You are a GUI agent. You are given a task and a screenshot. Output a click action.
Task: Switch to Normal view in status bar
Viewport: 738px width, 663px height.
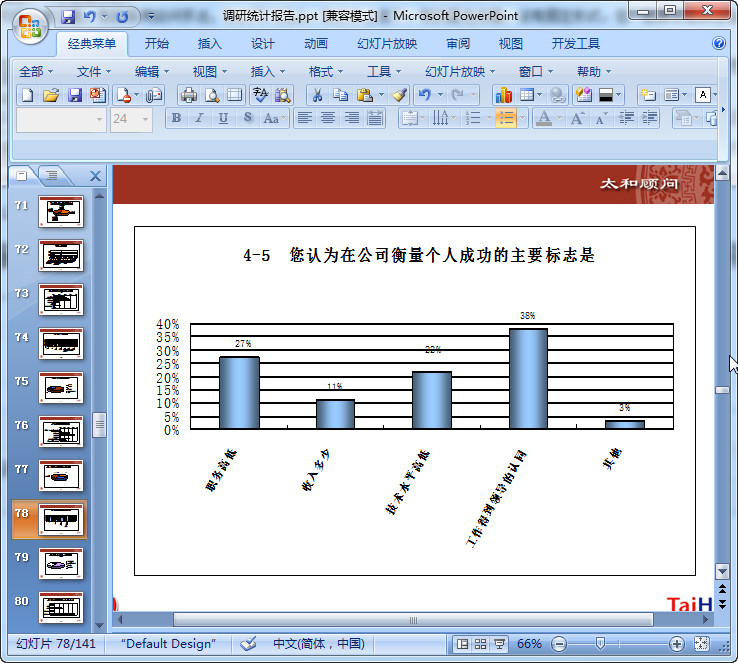(x=463, y=644)
